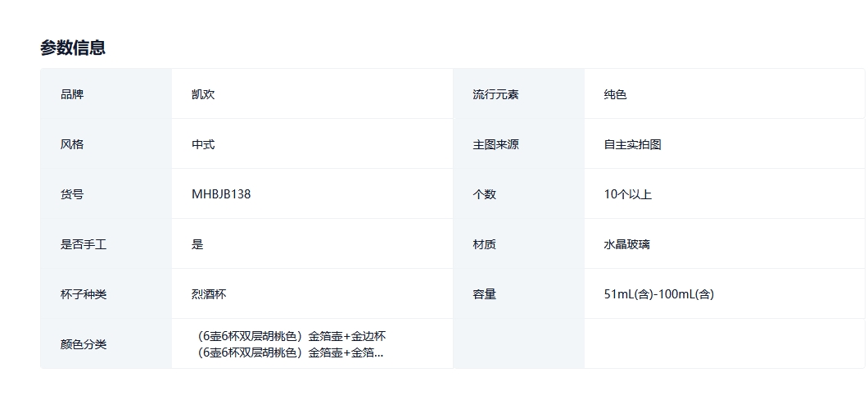
Task: Select the 风格 label cell
Action: pos(72,144)
